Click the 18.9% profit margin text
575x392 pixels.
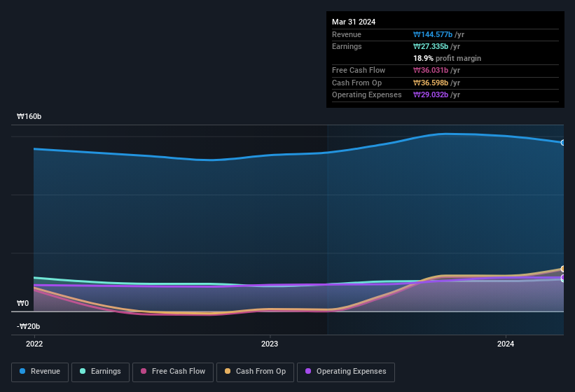point(447,58)
